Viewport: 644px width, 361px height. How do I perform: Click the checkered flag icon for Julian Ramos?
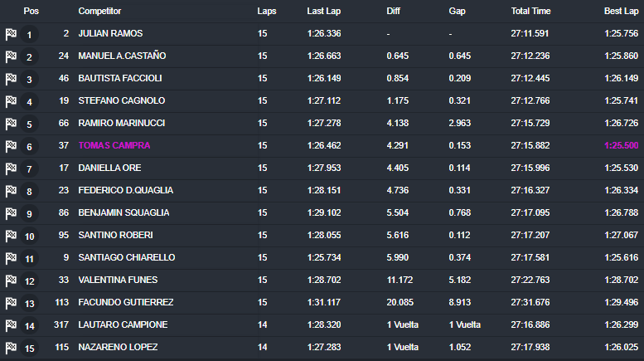point(11,34)
